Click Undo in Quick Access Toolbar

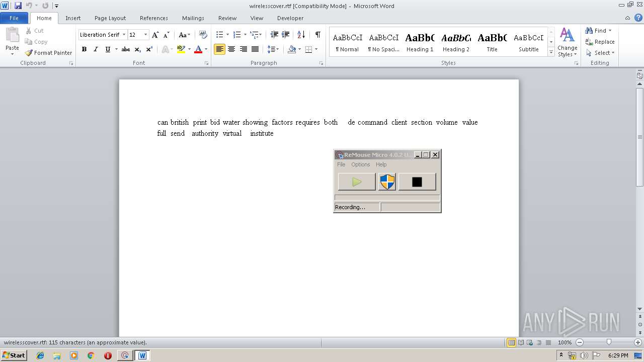tap(29, 6)
